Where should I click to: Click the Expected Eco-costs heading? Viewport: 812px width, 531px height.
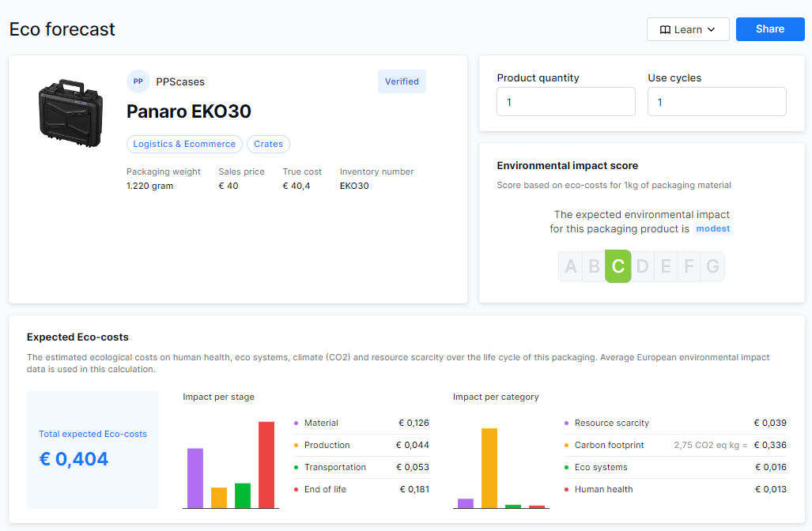[77, 337]
